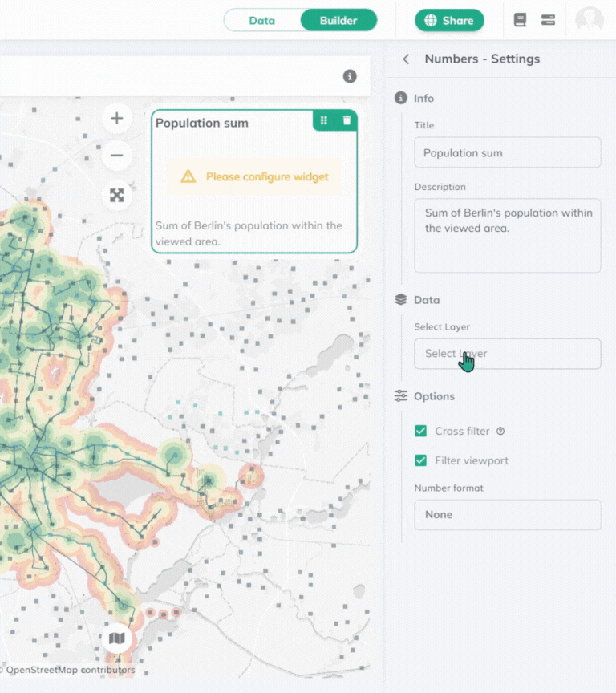Viewport: 616px width, 693px height.
Task: Open the Number format dropdown
Action: click(x=507, y=515)
